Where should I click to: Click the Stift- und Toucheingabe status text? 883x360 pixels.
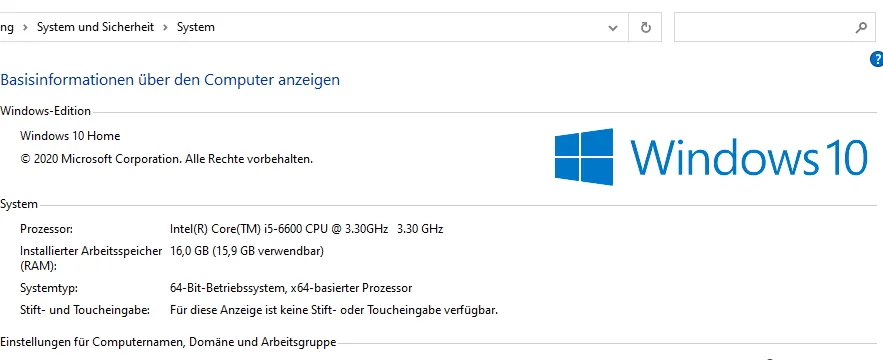pos(333,310)
